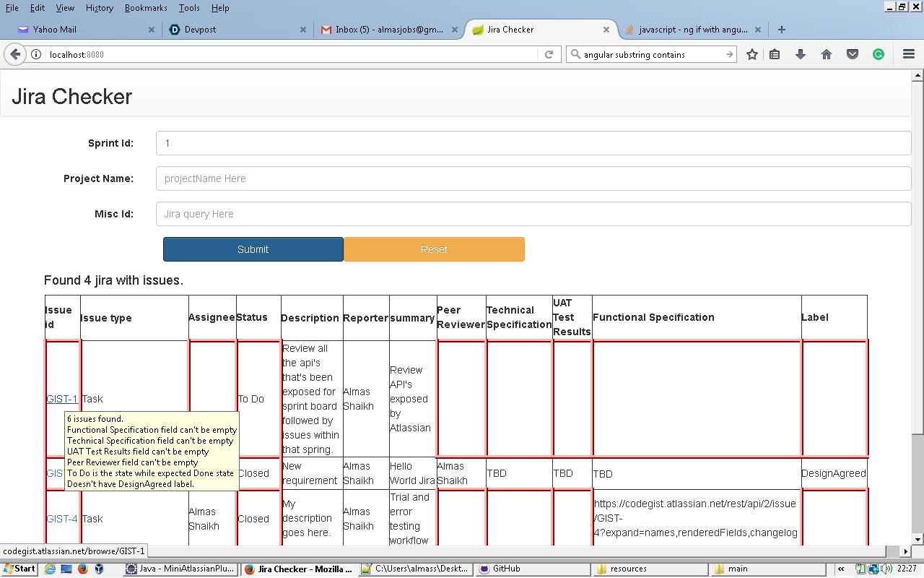Open the View menu
924x578 pixels.
click(65, 7)
